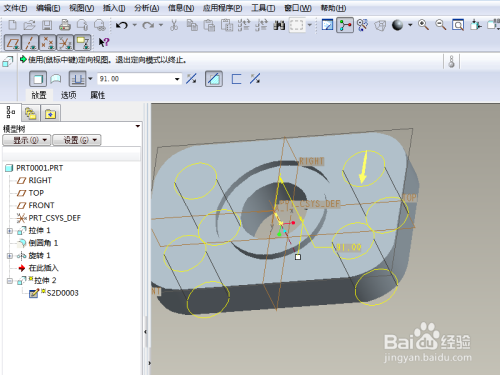Open the What's This help pointer
This screenshot has height=375, width=500.
click(104, 42)
